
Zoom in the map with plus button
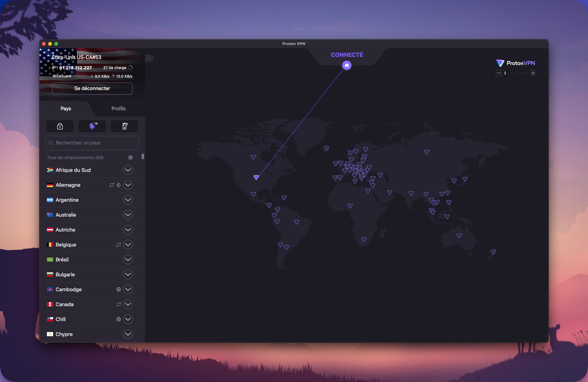[x=533, y=73]
